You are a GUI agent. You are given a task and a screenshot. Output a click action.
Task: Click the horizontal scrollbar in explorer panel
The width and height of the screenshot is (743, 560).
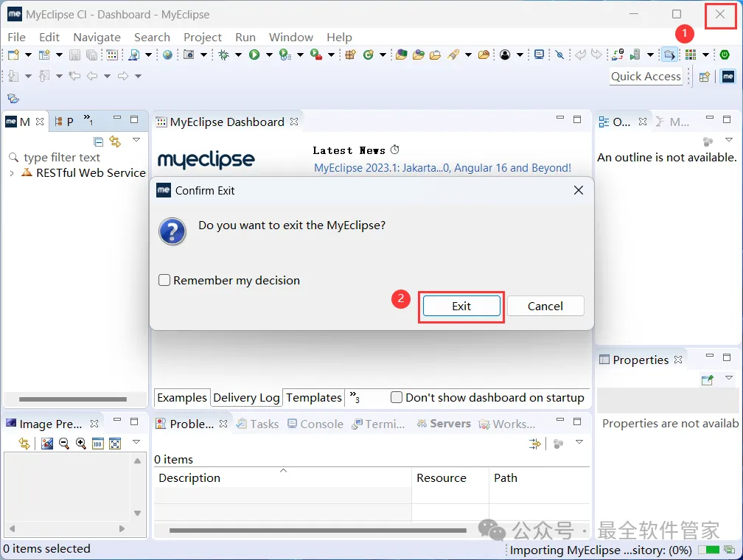click(x=72, y=399)
